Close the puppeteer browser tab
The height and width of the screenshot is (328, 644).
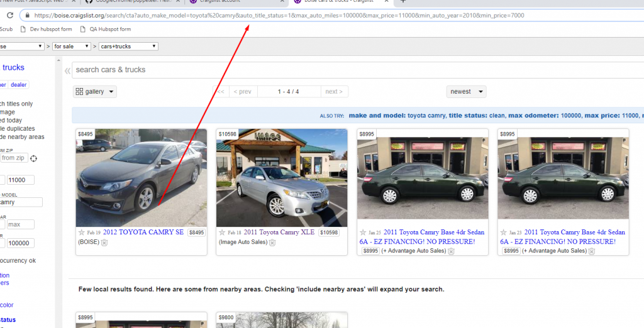point(177,1)
